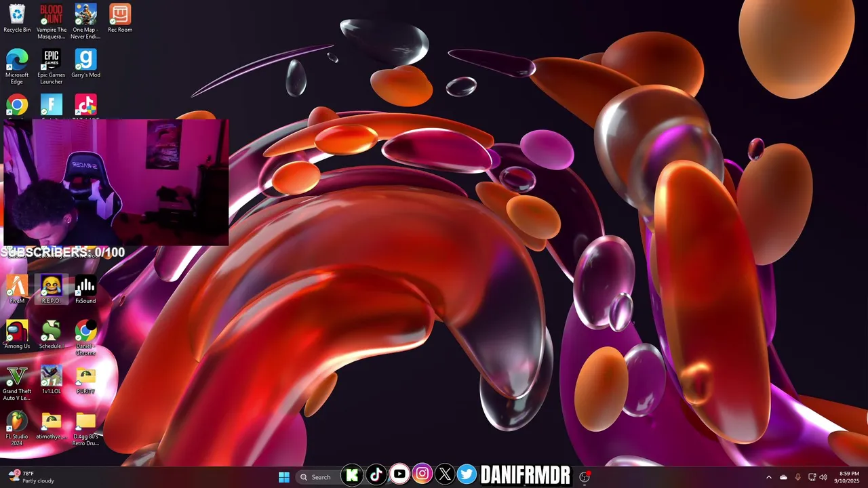Expand the hidden system tray icons chevron

(768, 477)
